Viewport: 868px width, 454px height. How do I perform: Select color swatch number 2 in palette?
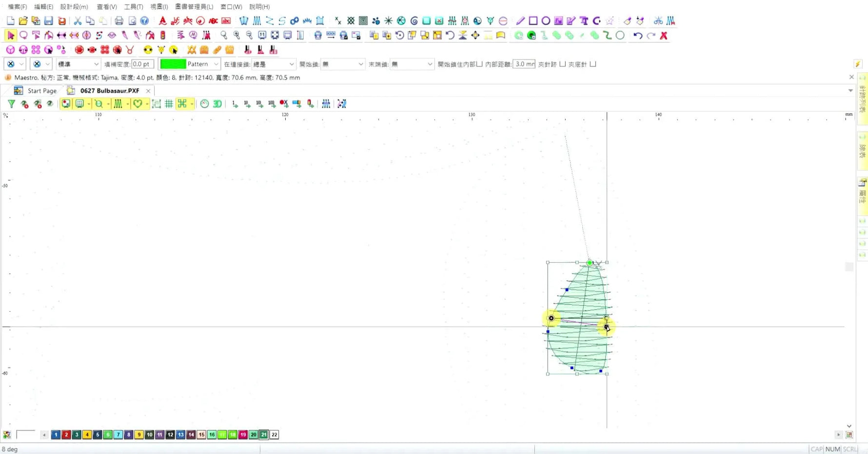point(66,434)
